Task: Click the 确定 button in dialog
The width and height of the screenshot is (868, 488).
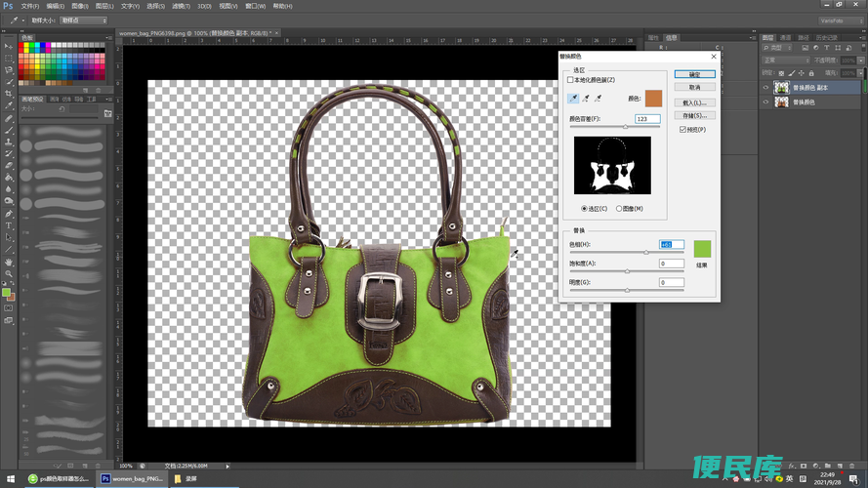Action: 694,74
